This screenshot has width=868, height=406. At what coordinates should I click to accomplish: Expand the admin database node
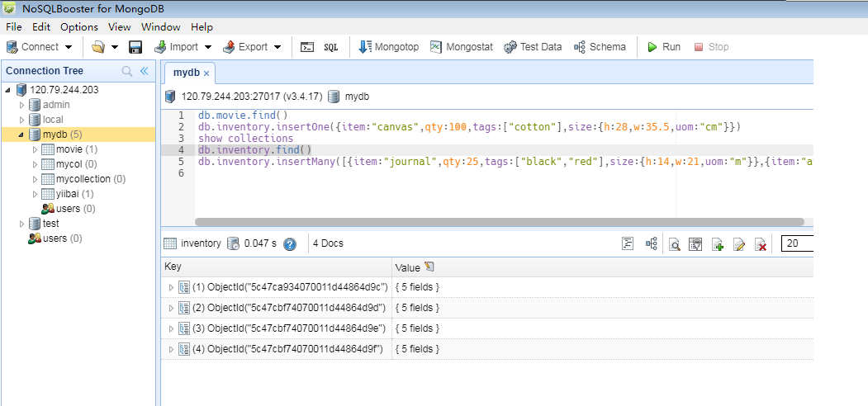pos(22,105)
